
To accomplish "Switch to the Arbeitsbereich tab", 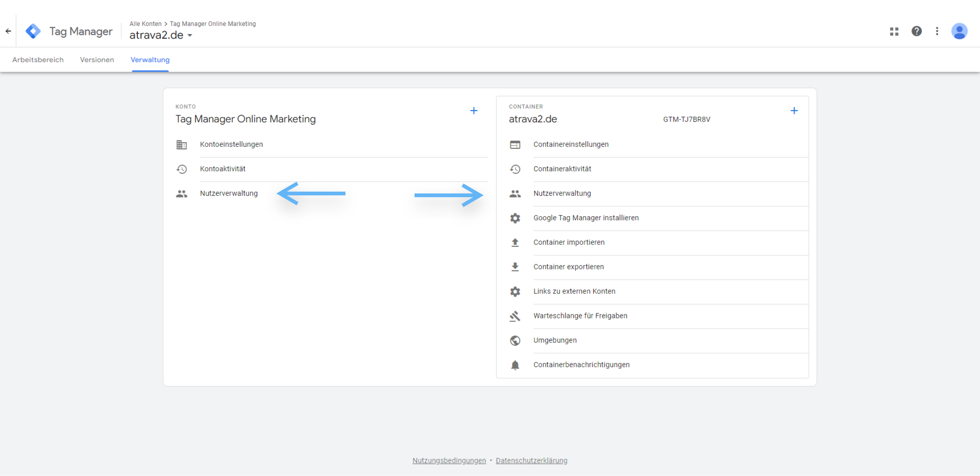I will tap(38, 59).
